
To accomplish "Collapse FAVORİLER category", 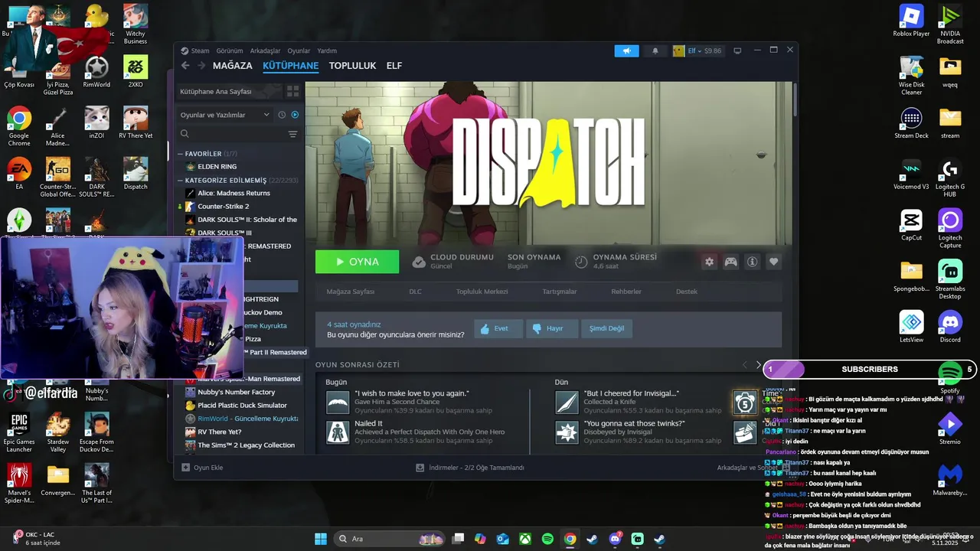I will (x=181, y=154).
